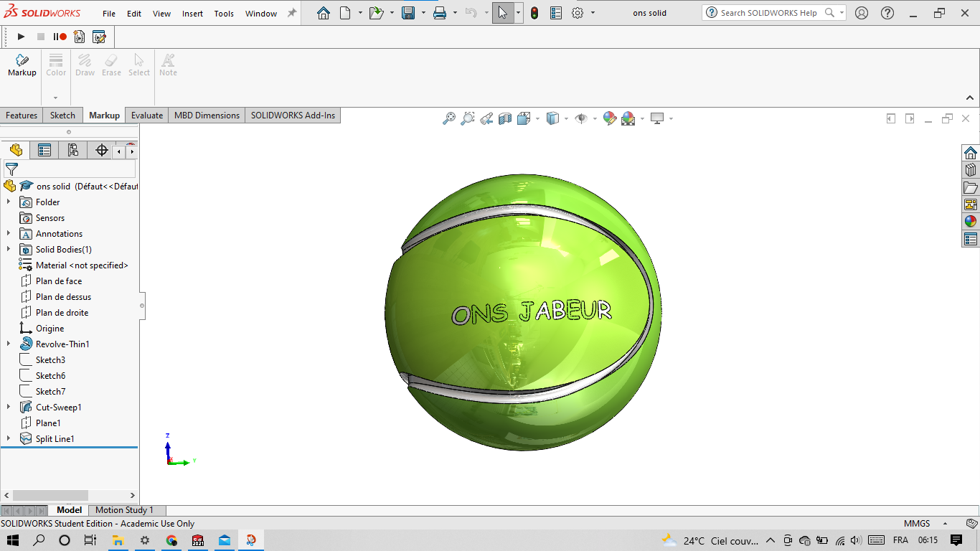Click the Rebuild traffic light icon
Screen dimensions: 980x551
pyautogui.click(x=534, y=13)
